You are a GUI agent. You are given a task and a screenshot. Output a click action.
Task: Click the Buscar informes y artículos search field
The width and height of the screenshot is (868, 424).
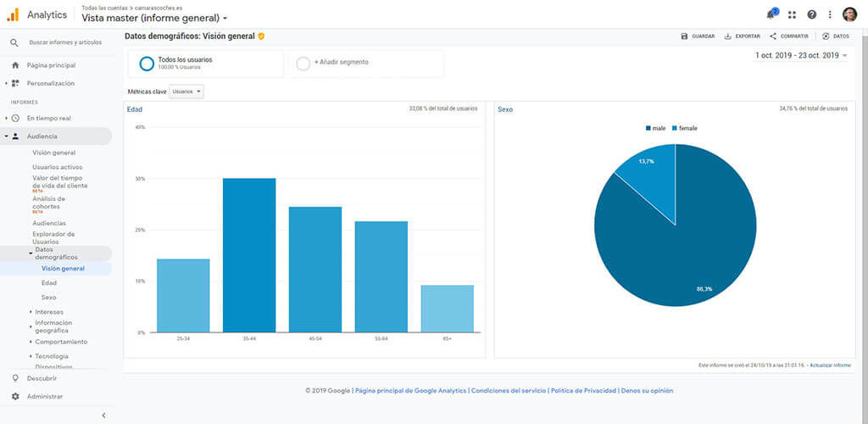coord(65,42)
